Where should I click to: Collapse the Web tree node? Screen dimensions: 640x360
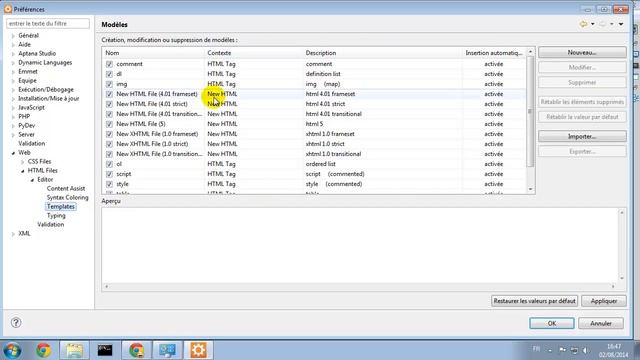13,153
